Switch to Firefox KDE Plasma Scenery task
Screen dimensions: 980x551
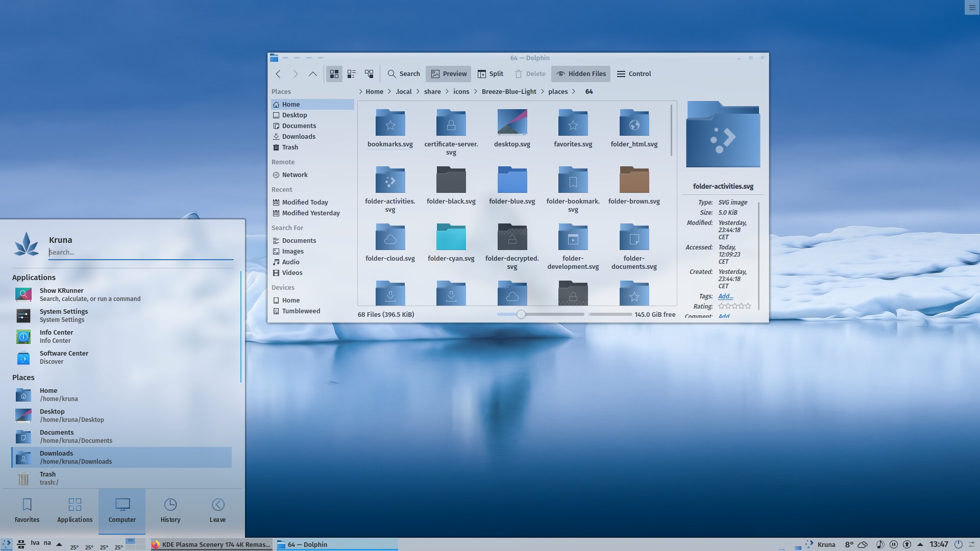pyautogui.click(x=211, y=544)
